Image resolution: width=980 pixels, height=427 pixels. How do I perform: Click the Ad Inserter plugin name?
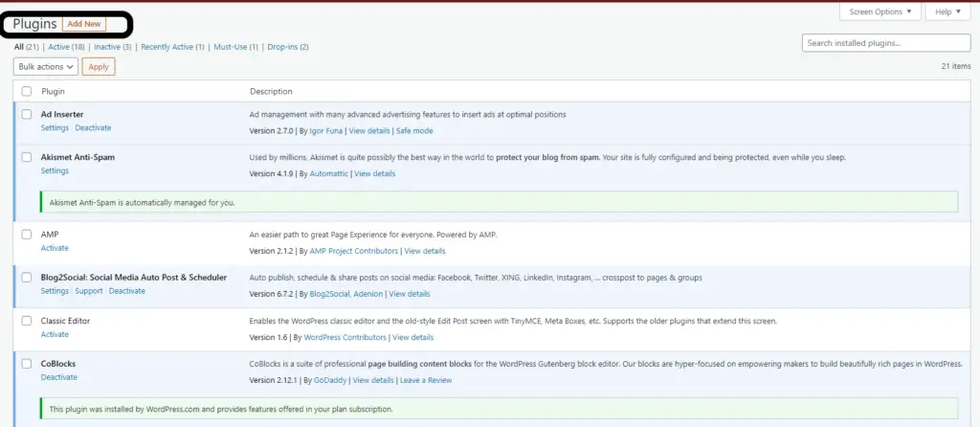coord(62,114)
